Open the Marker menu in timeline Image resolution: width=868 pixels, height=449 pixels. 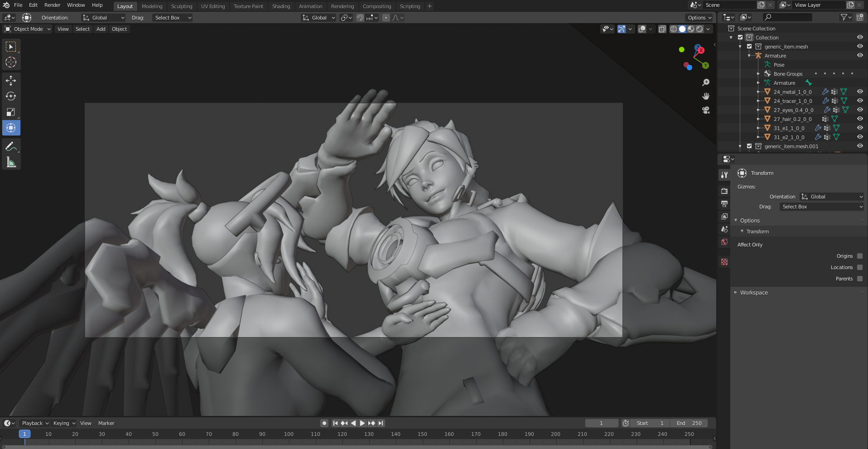[106, 423]
